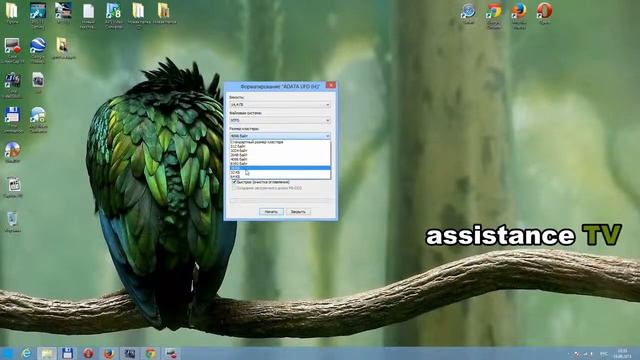Select the Google Earth desktop shortcut
The width and height of the screenshot is (640, 360).
point(38,50)
